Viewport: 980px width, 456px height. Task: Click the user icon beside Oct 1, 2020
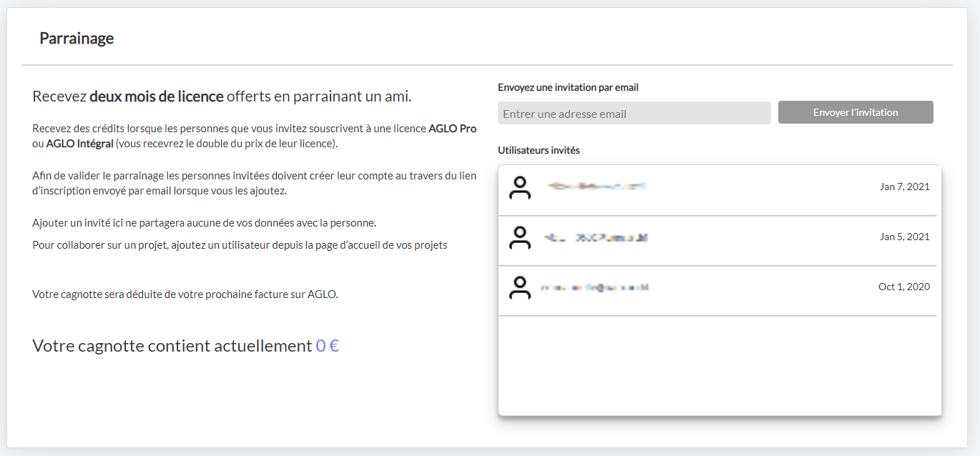[x=520, y=287]
